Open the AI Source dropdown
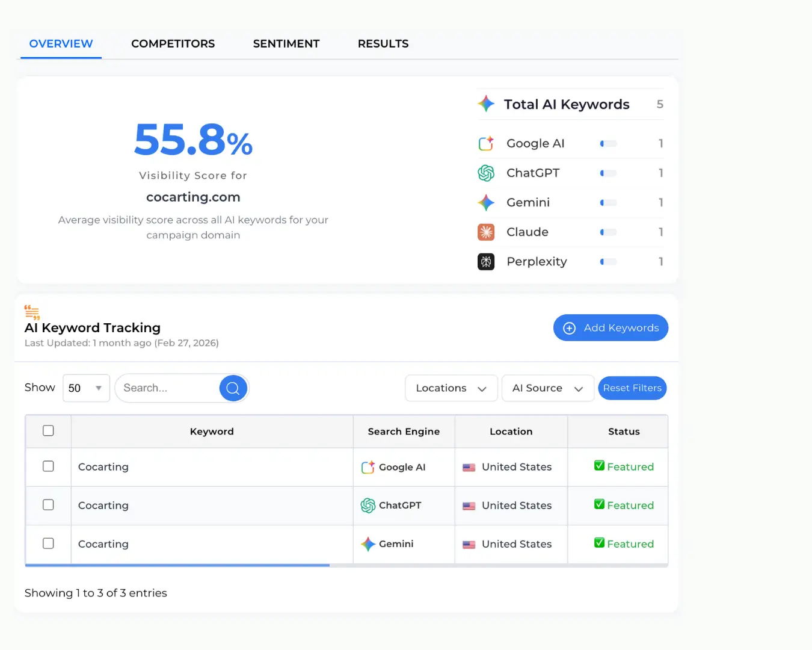 click(x=547, y=388)
